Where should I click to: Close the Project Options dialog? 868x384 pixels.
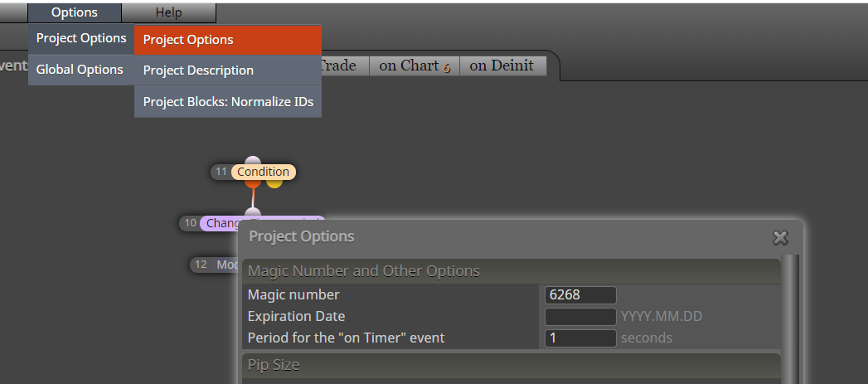[x=780, y=238]
